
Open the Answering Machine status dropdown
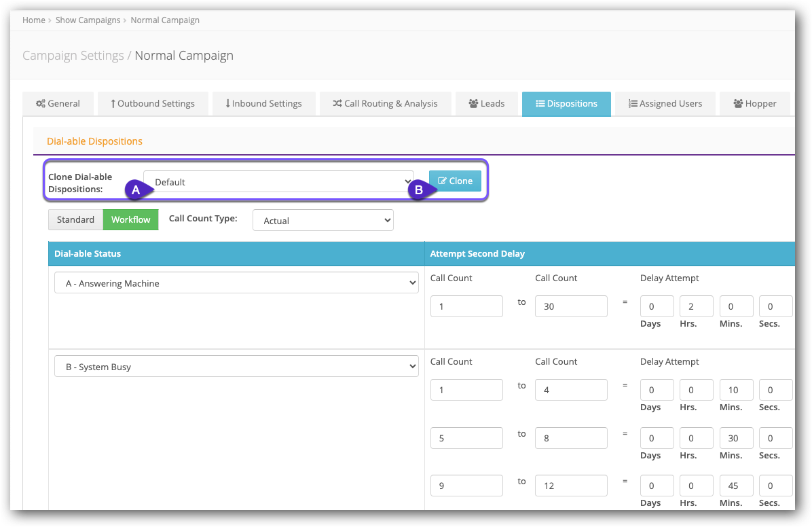[236, 283]
